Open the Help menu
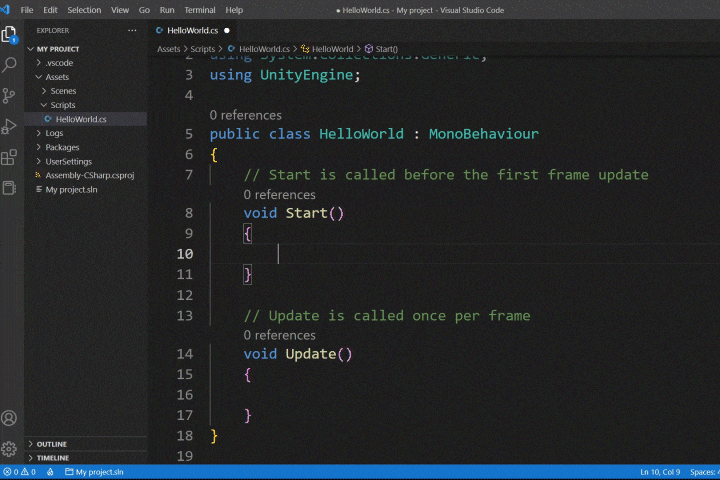720x480 pixels. (234, 10)
